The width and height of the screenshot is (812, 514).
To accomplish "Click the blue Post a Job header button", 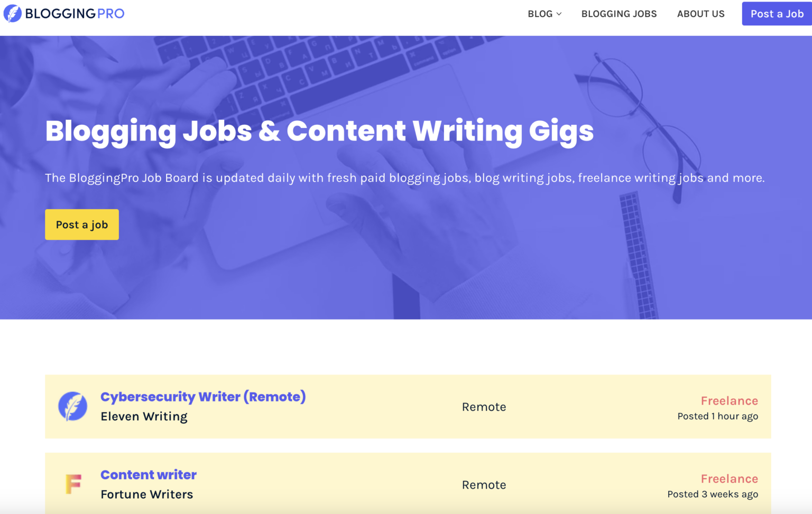I will coord(777,14).
